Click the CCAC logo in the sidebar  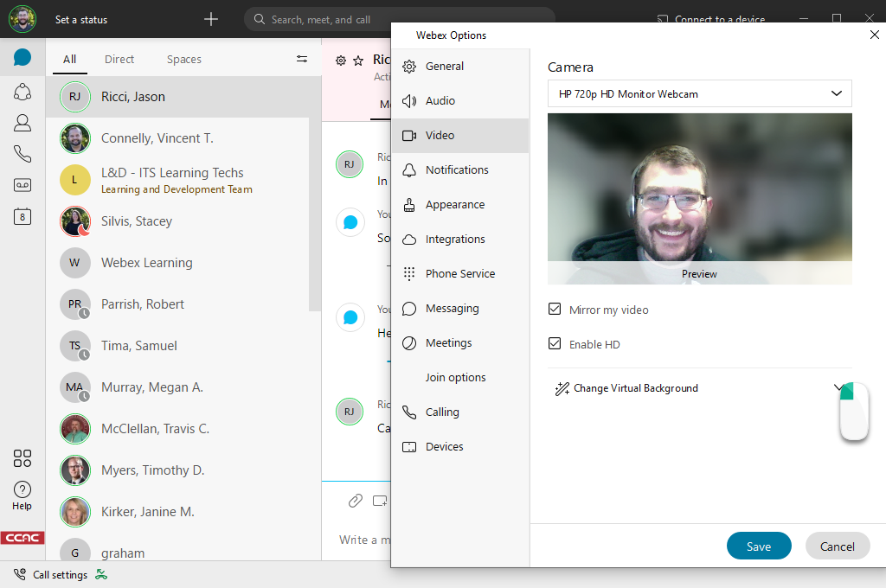pos(22,538)
